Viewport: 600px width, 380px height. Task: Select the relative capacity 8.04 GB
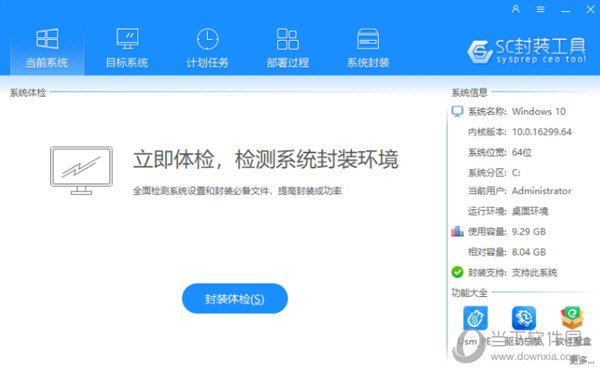tap(528, 252)
